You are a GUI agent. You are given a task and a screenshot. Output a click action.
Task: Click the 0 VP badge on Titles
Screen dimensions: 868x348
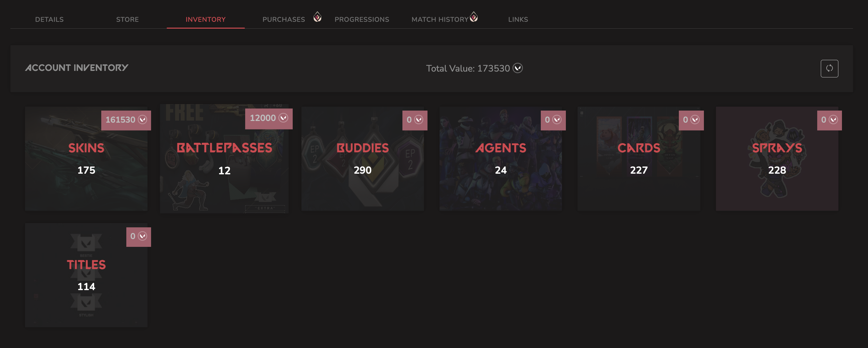click(138, 236)
